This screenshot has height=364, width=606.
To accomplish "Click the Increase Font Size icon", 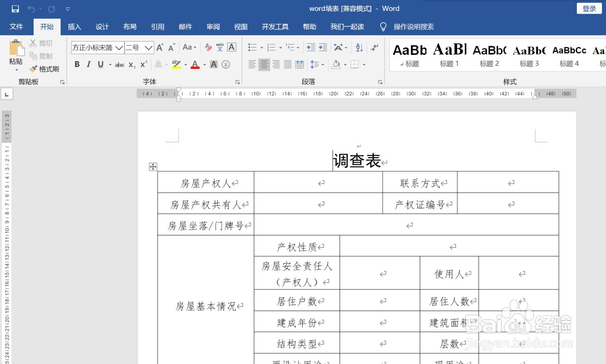I will click(160, 47).
